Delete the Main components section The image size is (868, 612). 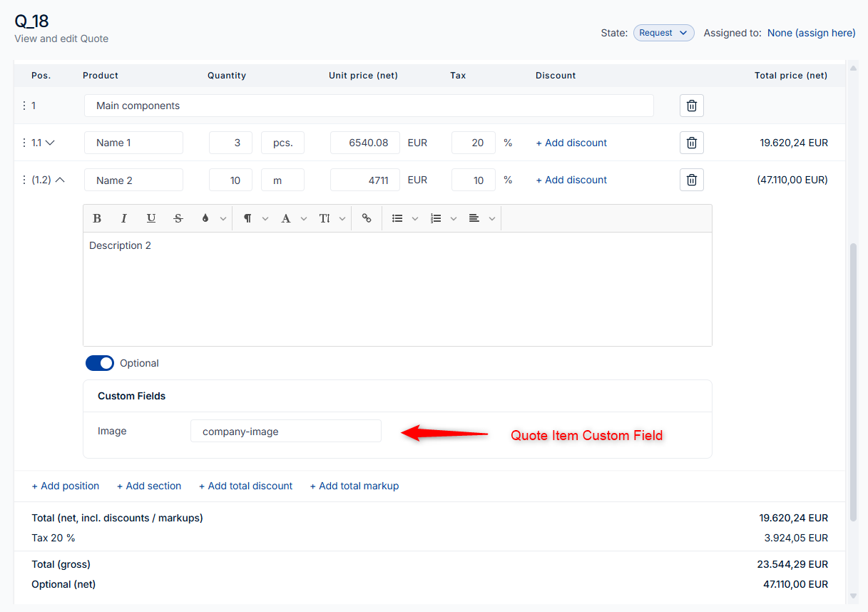pyautogui.click(x=691, y=106)
